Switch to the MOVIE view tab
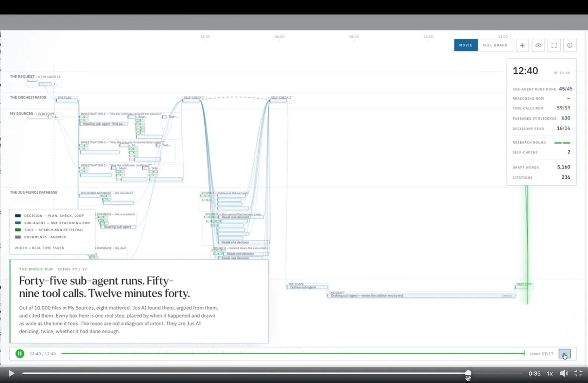The image size is (588, 383). pyautogui.click(x=466, y=45)
